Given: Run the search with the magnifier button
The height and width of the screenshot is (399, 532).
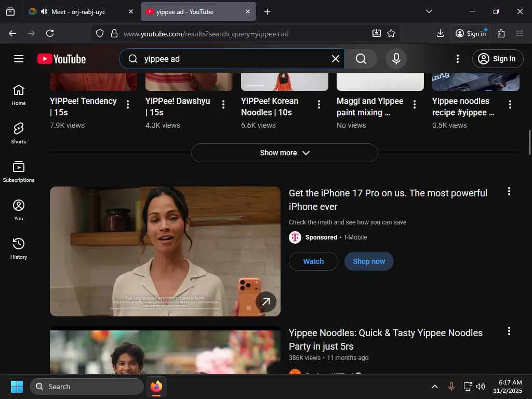Looking at the screenshot, I should point(361,59).
